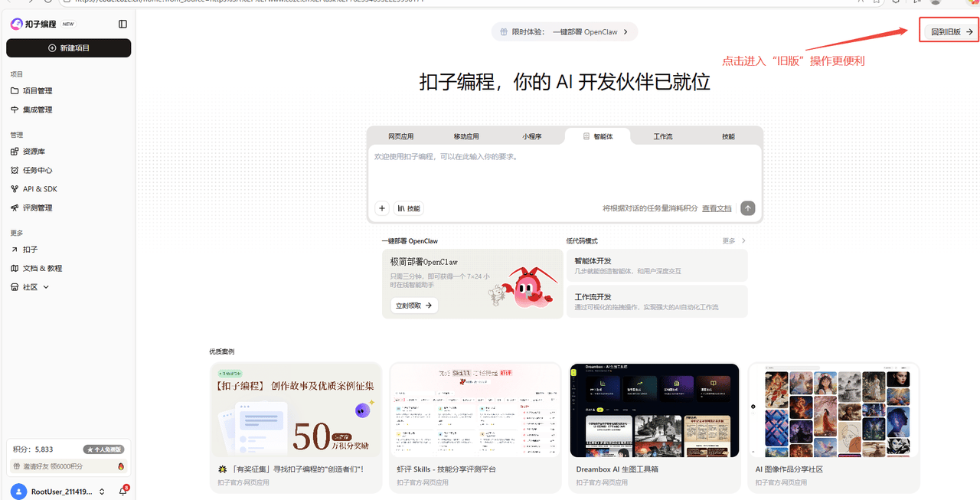Viewport: 980px width, 500px height.
Task: Open the 查看文档 link
Action: coord(717,208)
